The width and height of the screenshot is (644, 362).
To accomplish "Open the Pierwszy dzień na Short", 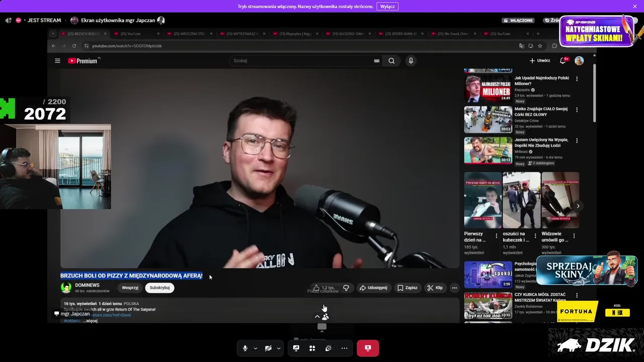I will (x=483, y=200).
